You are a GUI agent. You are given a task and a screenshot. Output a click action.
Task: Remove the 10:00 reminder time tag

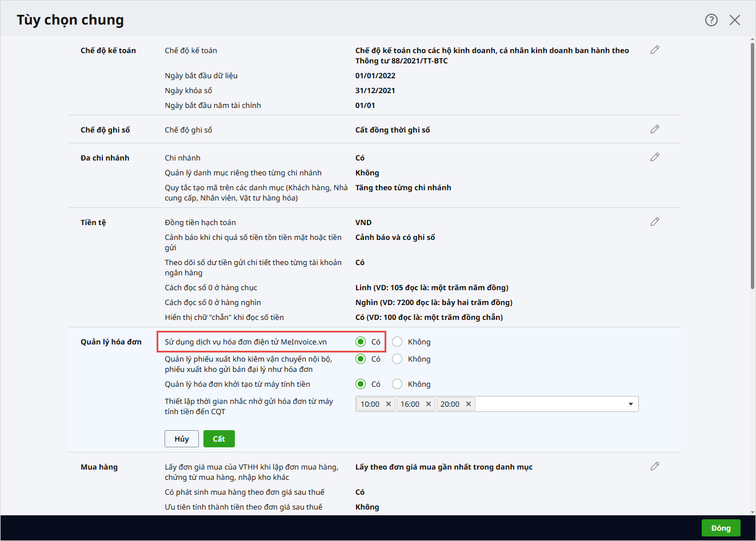(x=389, y=404)
